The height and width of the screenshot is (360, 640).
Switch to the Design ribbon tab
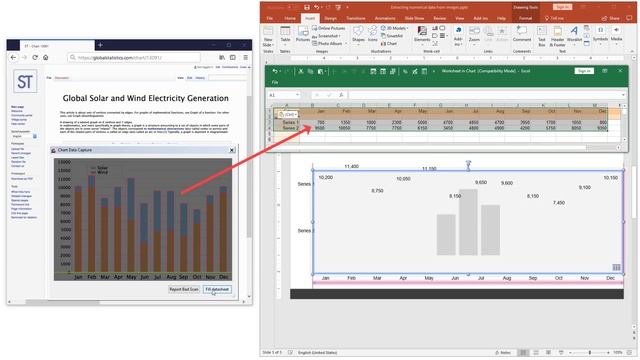pyautogui.click(x=330, y=18)
